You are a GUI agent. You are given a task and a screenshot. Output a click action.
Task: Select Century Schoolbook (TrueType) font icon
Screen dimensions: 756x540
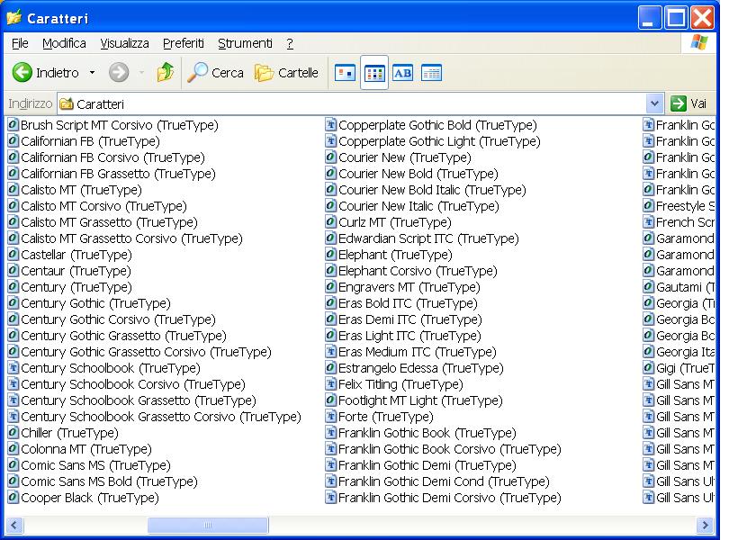(13, 368)
